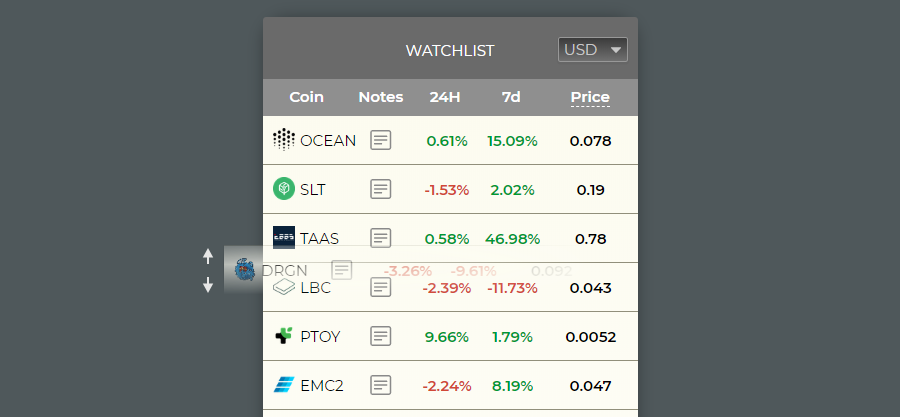
Task: Open the notes icon for EMC2
Action: click(381, 385)
